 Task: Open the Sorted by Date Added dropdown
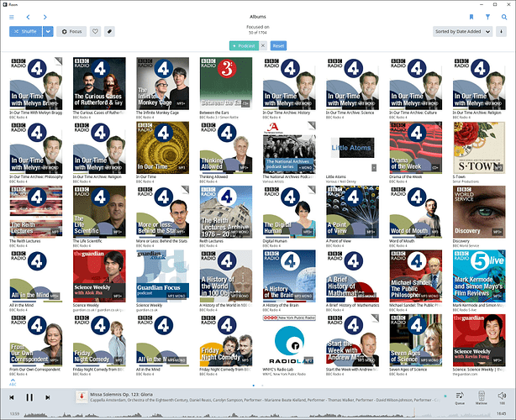(463, 32)
